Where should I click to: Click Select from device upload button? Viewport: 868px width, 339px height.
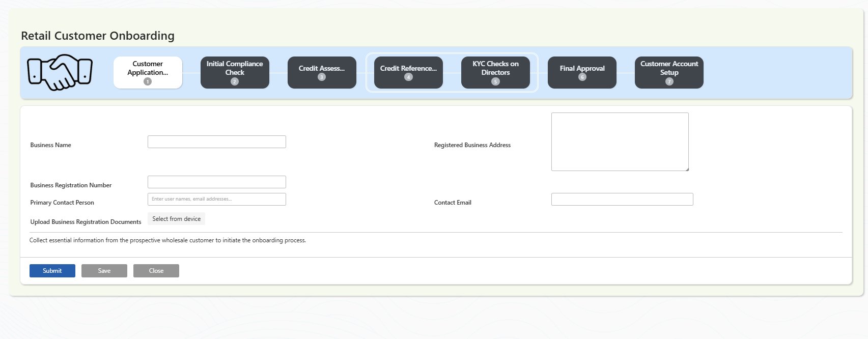(176, 219)
